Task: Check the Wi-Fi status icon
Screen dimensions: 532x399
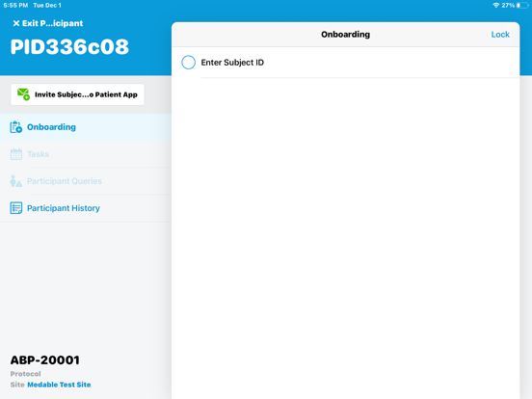Action: click(x=496, y=6)
